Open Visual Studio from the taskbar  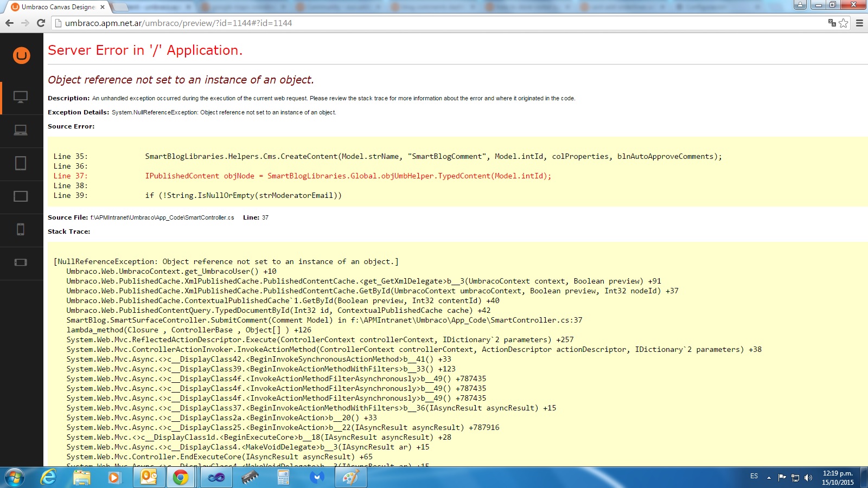[216, 478]
